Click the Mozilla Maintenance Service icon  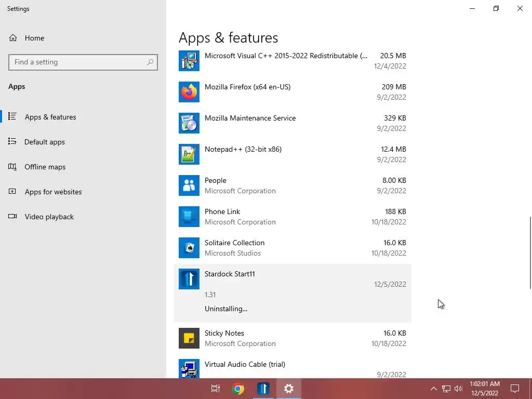tap(189, 123)
